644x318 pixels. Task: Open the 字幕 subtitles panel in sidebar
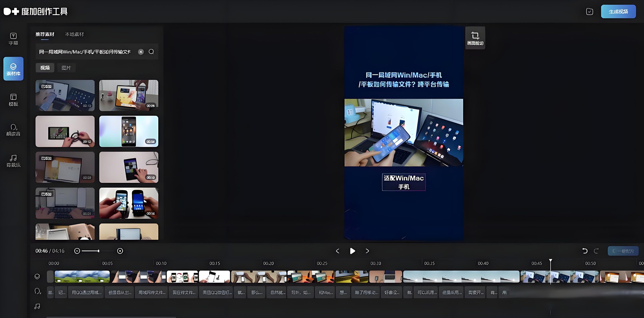13,39
